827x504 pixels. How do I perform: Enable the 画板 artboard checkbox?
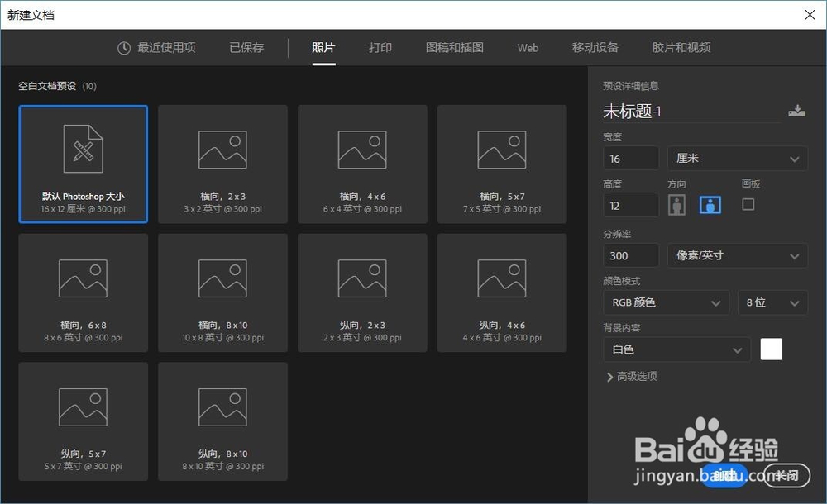[x=748, y=204]
